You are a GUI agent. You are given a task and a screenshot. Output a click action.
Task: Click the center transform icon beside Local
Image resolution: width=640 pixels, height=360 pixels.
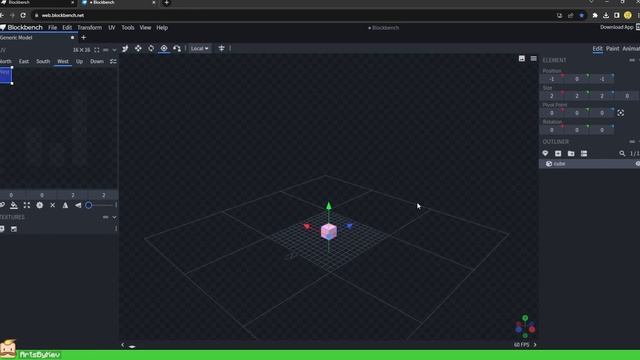pos(222,48)
